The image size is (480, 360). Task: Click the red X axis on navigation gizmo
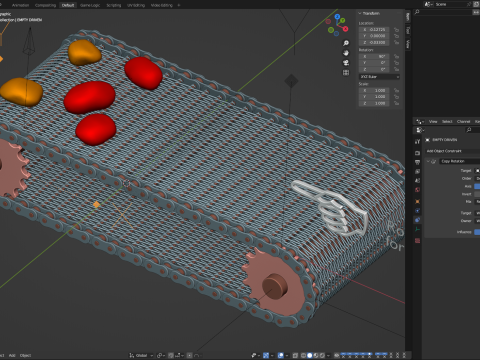tap(345, 29)
